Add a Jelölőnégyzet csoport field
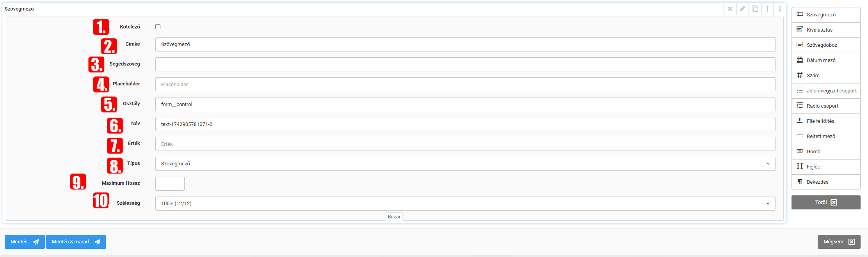This screenshot has width=868, height=257. 825,91
